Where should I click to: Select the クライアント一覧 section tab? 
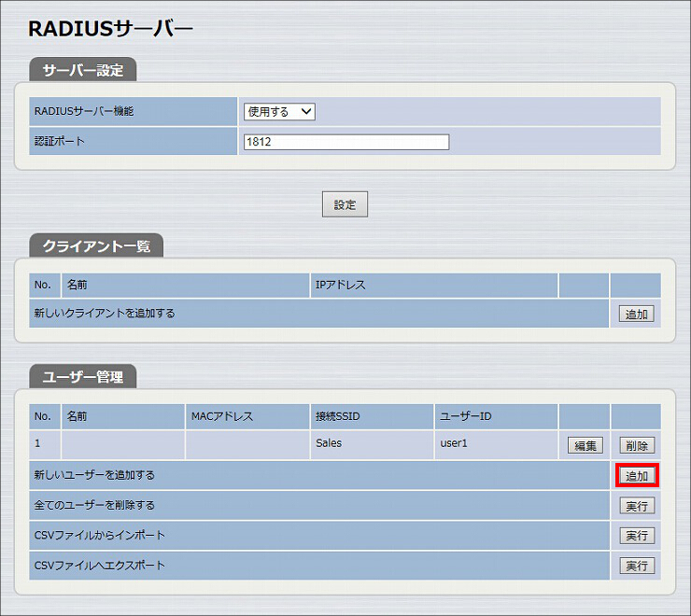(96, 245)
